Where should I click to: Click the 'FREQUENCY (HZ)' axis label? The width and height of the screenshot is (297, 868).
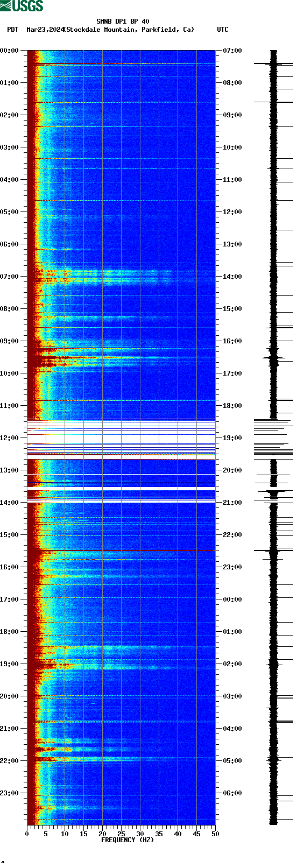coord(128,840)
